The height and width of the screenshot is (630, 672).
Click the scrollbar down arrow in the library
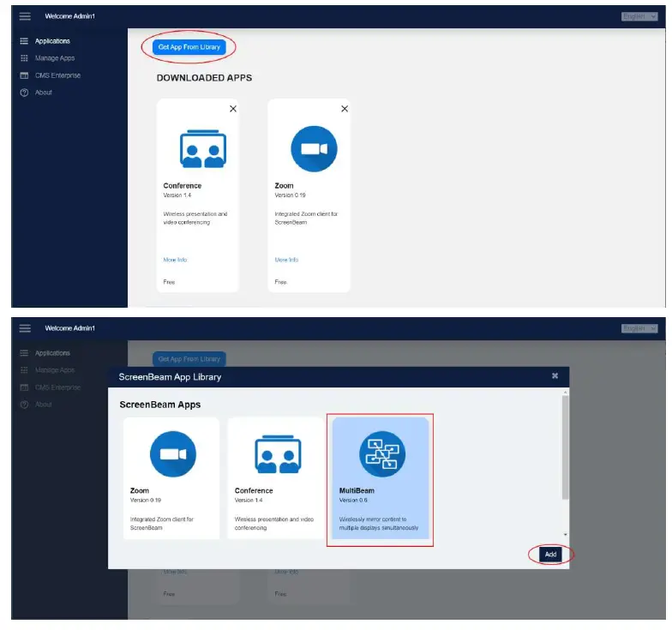tap(565, 535)
